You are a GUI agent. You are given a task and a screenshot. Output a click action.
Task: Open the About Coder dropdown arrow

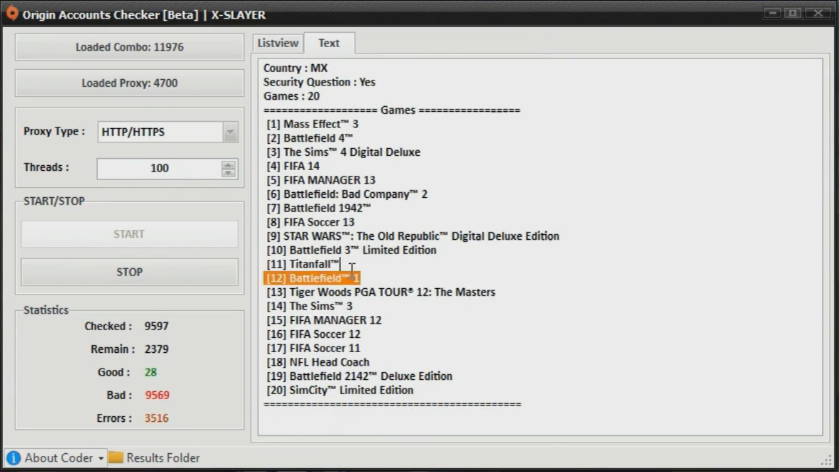click(101, 459)
